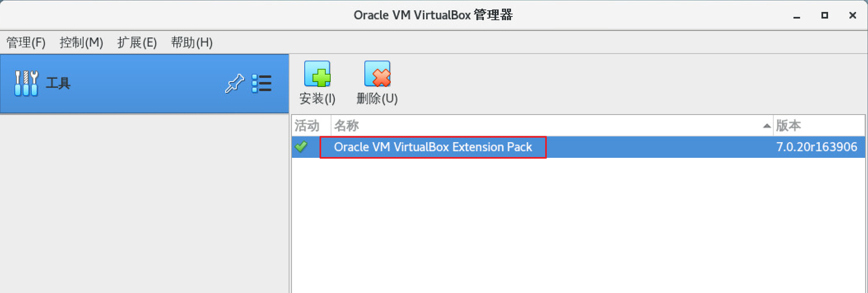Click the green active checkmark
The width and height of the screenshot is (868, 293).
(x=301, y=147)
